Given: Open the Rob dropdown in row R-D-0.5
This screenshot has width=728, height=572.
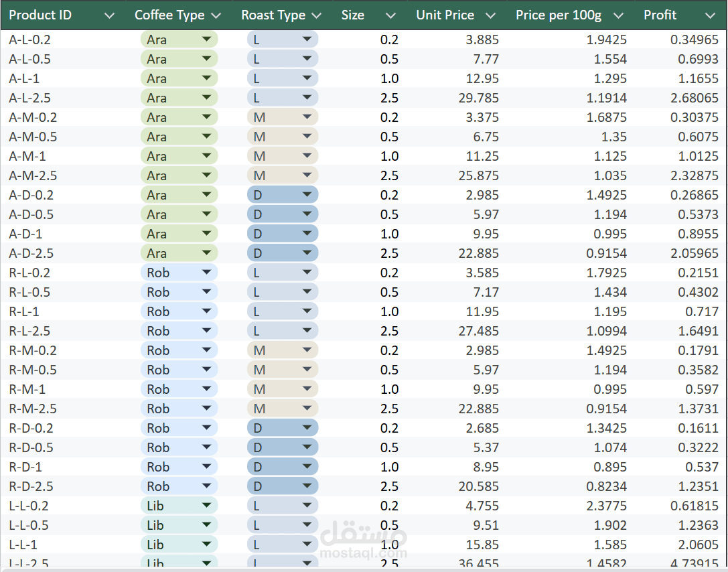Looking at the screenshot, I should pyautogui.click(x=206, y=447).
